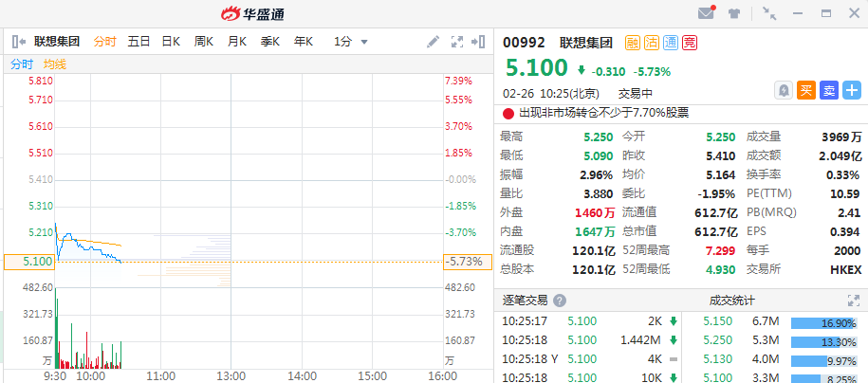Click the skin theme shirt icon
The image size is (868, 383).
pos(734,13)
